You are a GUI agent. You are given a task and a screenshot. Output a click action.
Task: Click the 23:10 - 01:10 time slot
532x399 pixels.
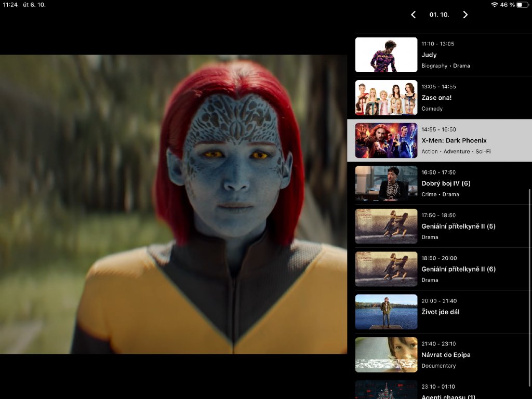[x=438, y=387]
